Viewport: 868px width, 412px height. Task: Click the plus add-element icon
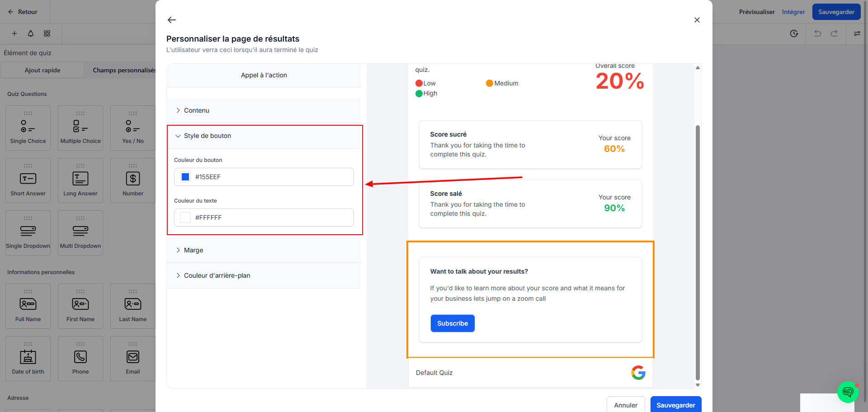(x=14, y=33)
